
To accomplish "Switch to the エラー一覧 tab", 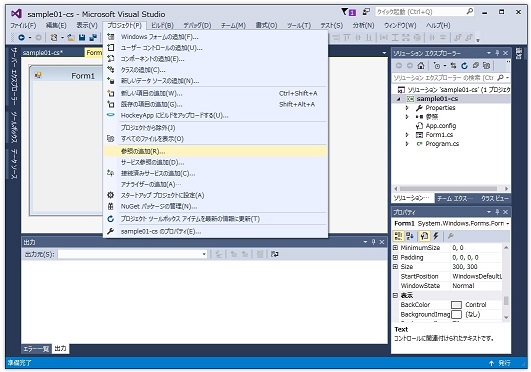I will coord(36,349).
